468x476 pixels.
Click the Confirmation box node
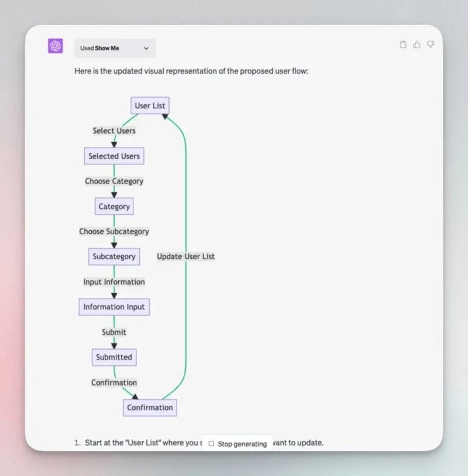[150, 407]
